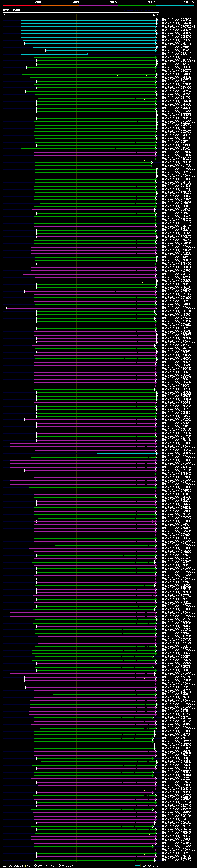Select hit label UniRef100_O64882
This screenshot has width=197, height=868.
[x=177, y=305]
